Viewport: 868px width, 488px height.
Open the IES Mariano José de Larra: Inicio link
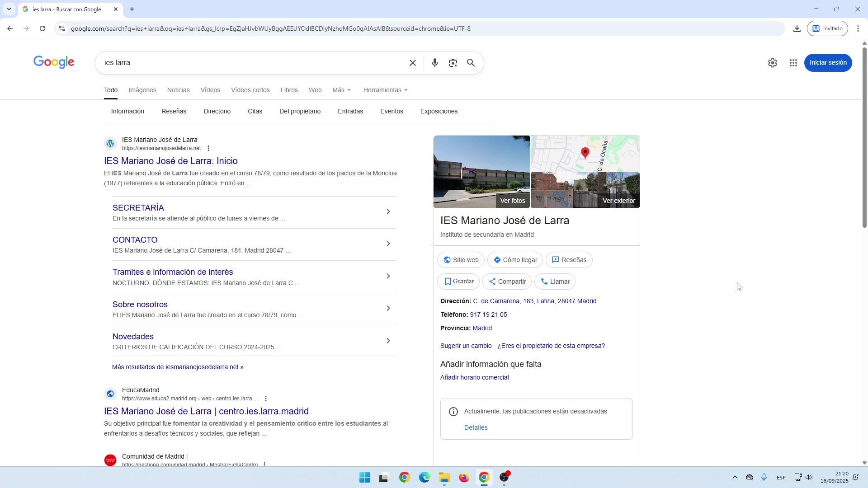170,161
